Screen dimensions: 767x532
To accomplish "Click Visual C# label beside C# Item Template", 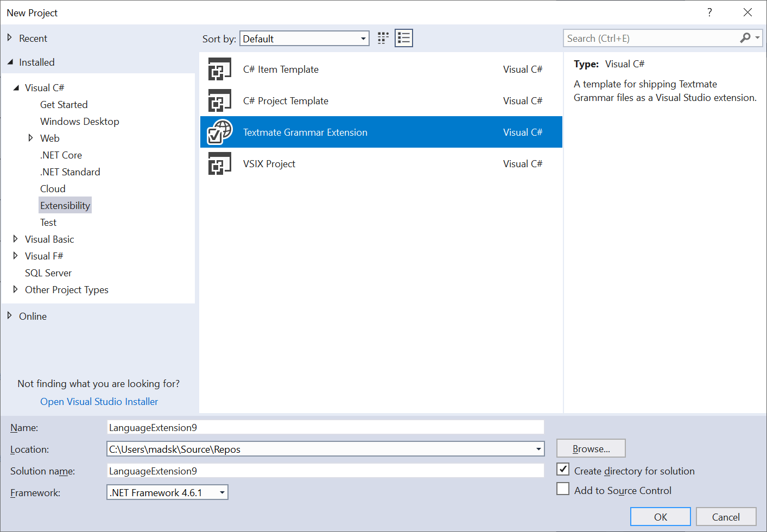I will click(523, 69).
